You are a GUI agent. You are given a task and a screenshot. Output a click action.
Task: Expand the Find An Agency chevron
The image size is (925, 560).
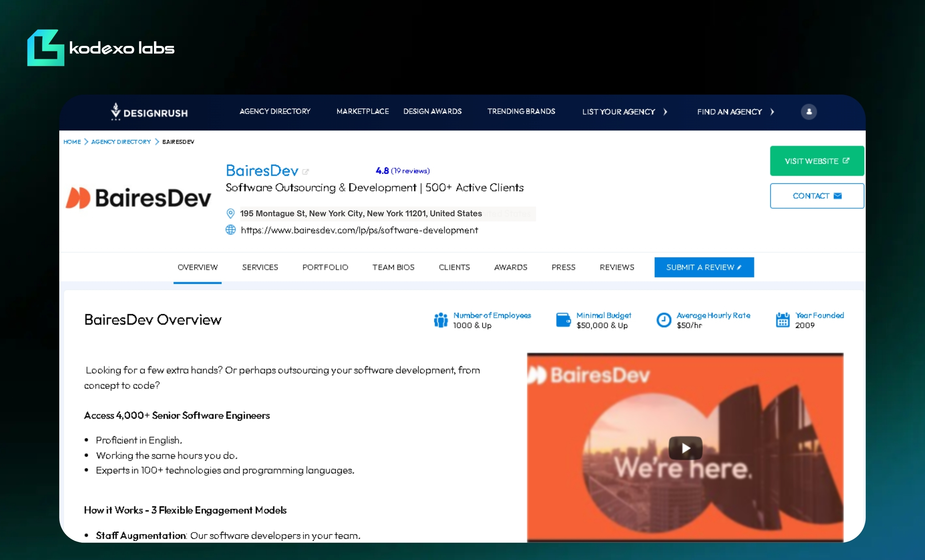pos(772,112)
